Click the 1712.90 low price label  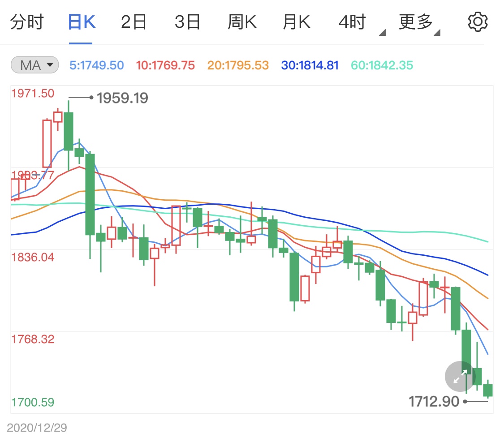pos(434,402)
